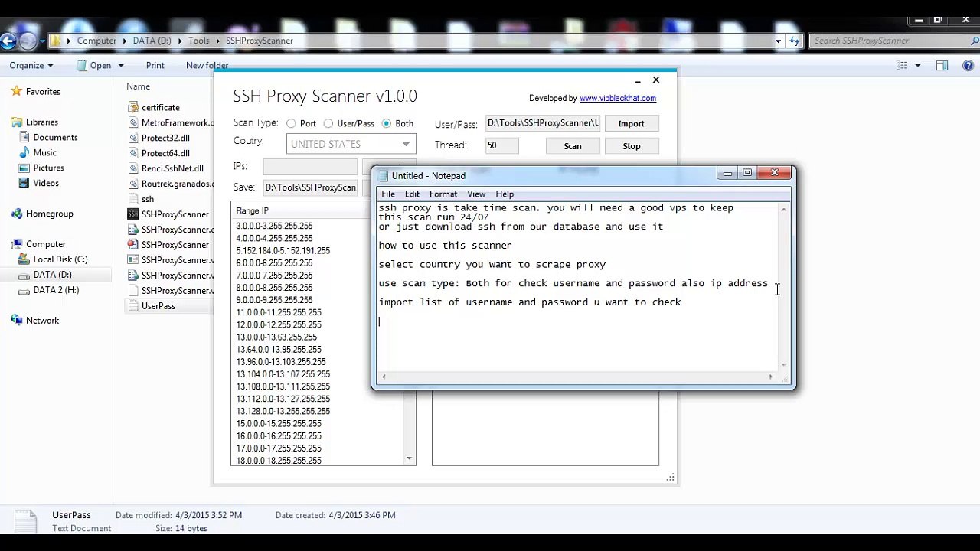Viewport: 980px width, 551px height.
Task: Select SSHProxyScanner with the red ball icon
Action: [132, 245]
